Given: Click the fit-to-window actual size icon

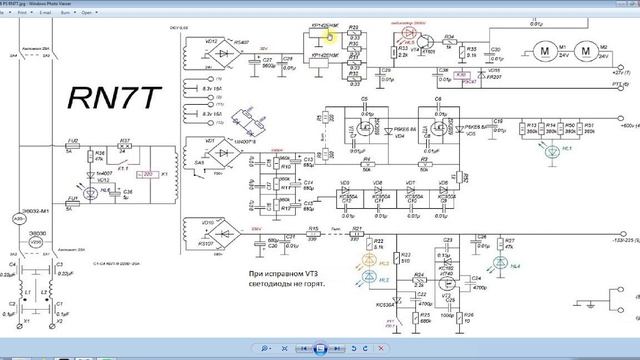Looking at the screenshot, I should pos(284,349).
